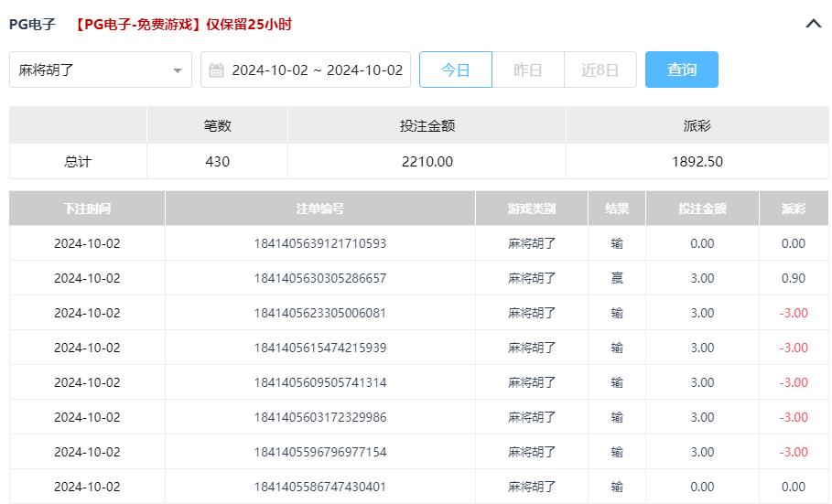
Task: Click the 派彩 table column header
Action: point(794,209)
